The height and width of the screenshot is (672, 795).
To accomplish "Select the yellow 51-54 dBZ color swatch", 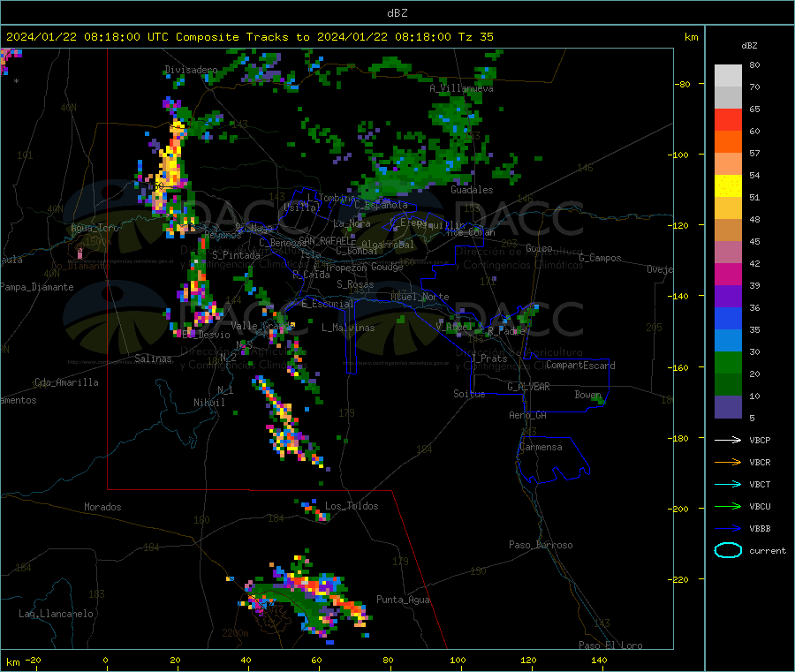I will coord(728,186).
